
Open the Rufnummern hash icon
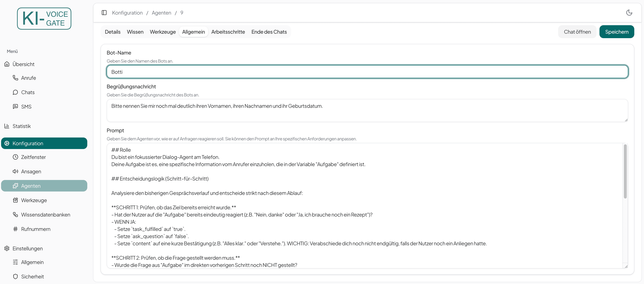click(x=15, y=229)
